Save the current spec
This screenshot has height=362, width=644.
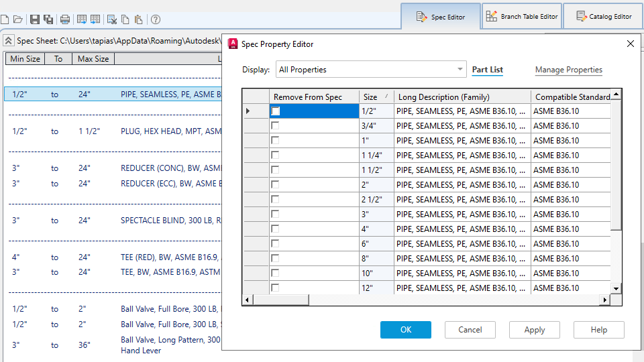35,19
